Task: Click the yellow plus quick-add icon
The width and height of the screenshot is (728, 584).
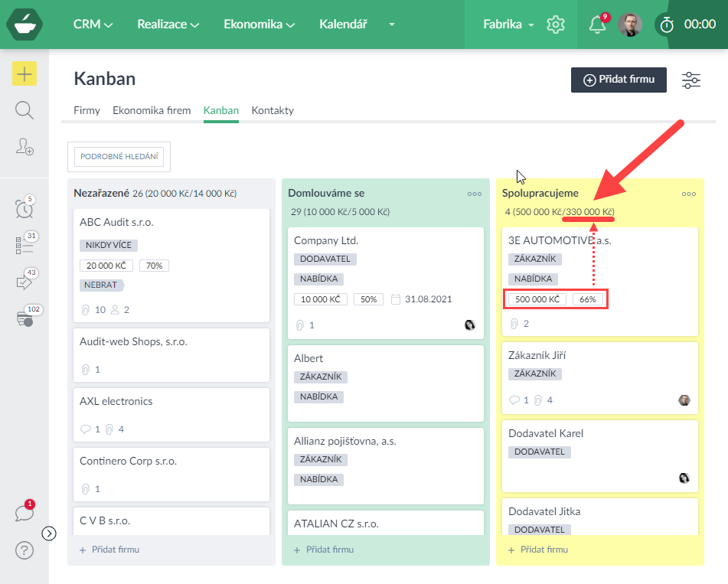Action: tap(24, 73)
